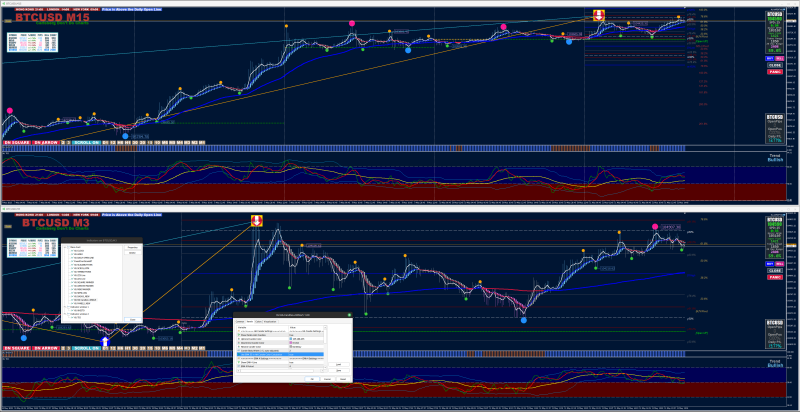Image resolution: width=800 pixels, height=412 pixels.
Task: Click CLOSE trade button on M15 chart
Action: [x=775, y=65]
